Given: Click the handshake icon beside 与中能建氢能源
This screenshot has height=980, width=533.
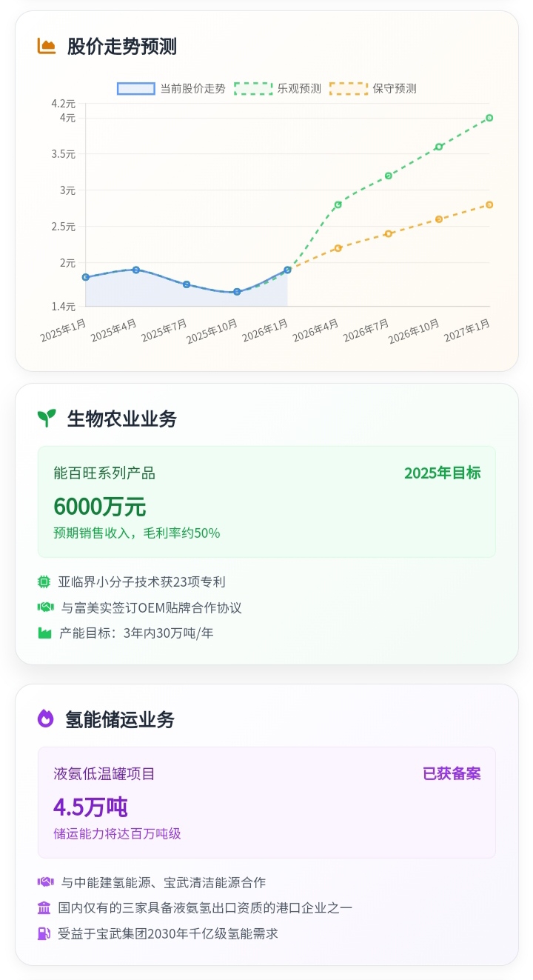Looking at the screenshot, I should [x=46, y=882].
